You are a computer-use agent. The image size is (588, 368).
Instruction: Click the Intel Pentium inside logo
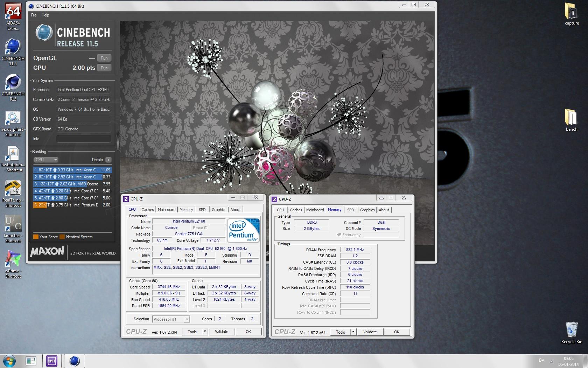244,230
